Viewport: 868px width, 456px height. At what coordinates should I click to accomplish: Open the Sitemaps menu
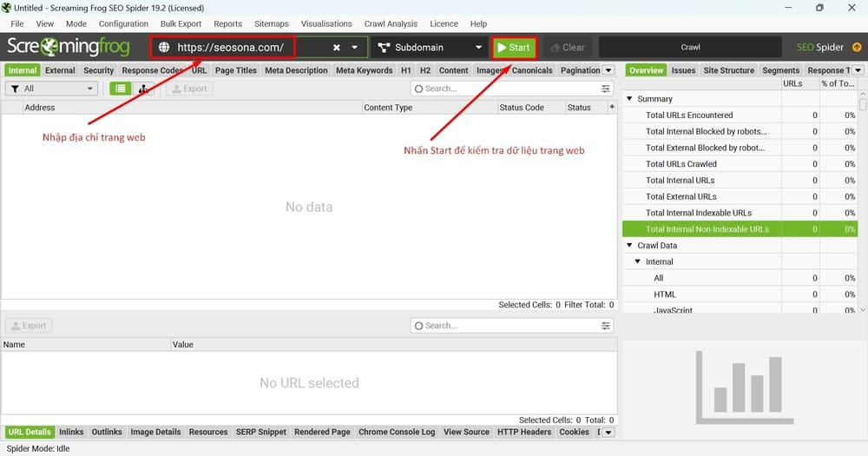pyautogui.click(x=271, y=23)
